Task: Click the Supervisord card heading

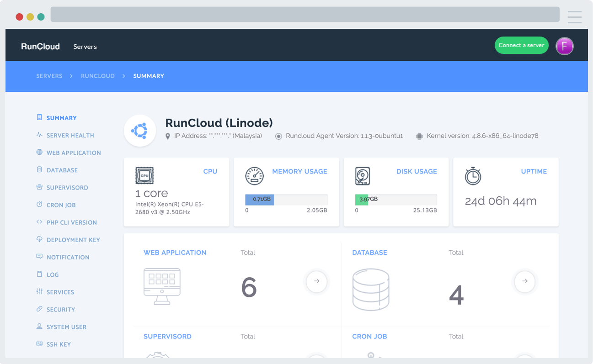Action: pyautogui.click(x=167, y=336)
